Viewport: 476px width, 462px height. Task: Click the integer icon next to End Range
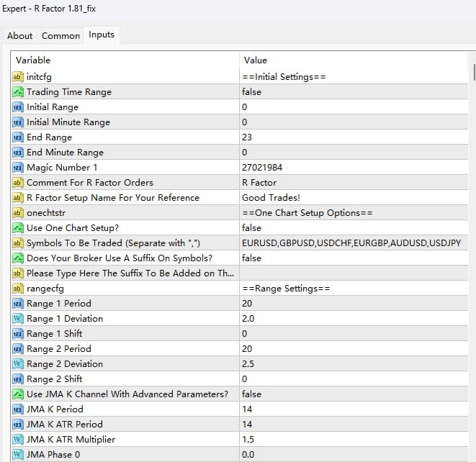[x=17, y=137]
